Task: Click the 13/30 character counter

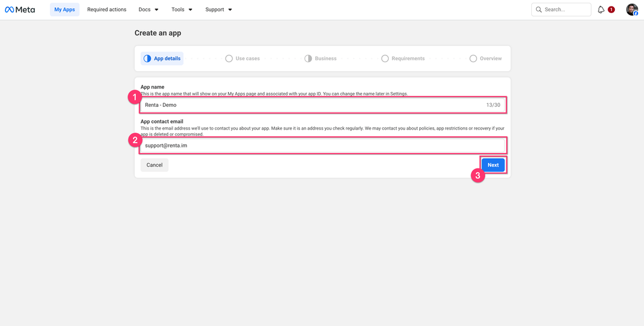Action: pyautogui.click(x=493, y=105)
